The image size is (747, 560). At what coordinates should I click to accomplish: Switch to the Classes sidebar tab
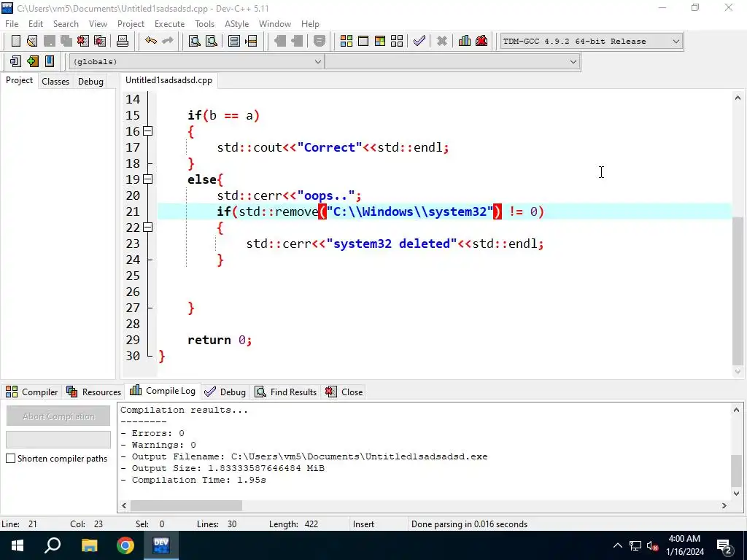pos(55,82)
